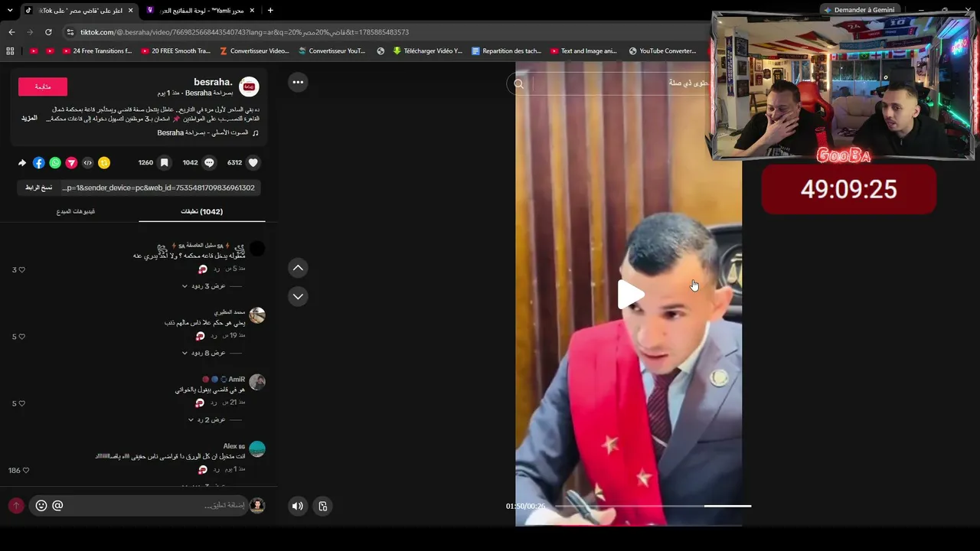980x551 pixels.
Task: Click the Demander à Gemini button
Action: pos(859,10)
